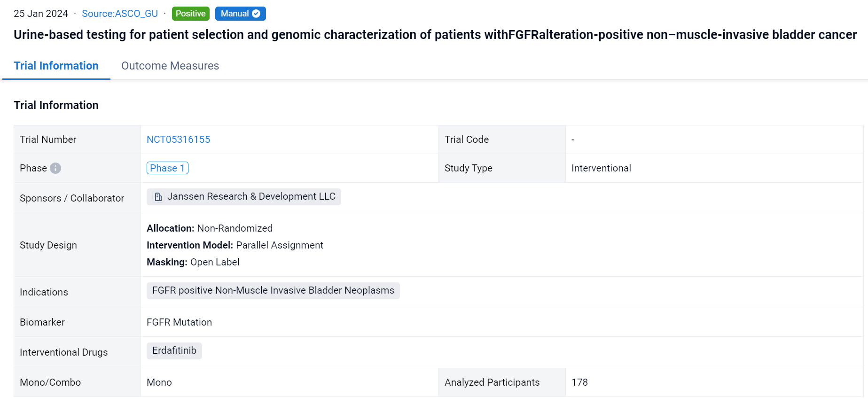
Task: Click the Manual badge checkmark icon
Action: tap(256, 14)
